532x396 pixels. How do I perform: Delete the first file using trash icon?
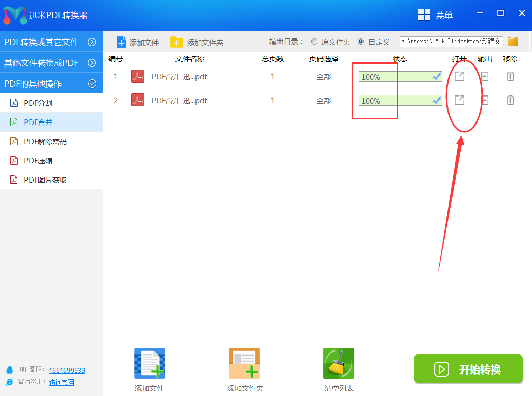[x=510, y=76]
